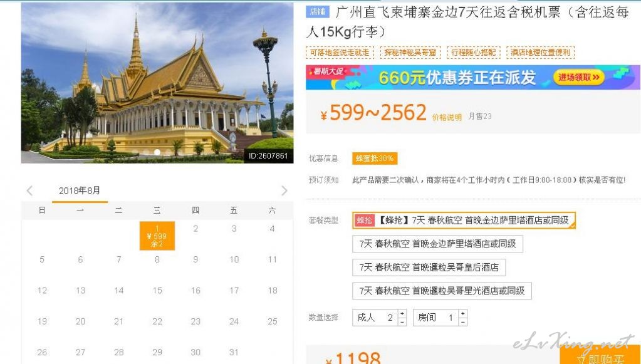
Task: Click 可落地签说走就走 tag
Action: tap(340, 52)
